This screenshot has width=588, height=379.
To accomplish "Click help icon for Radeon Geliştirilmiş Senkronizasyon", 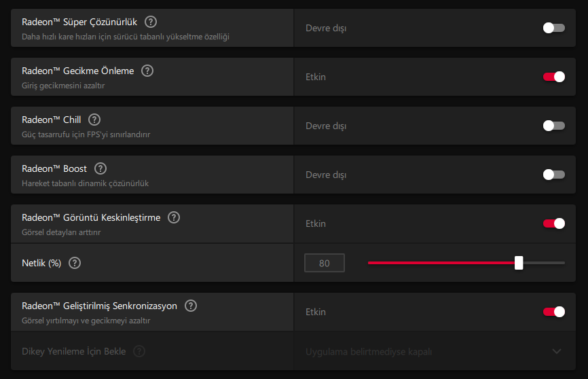I will click(x=191, y=306).
